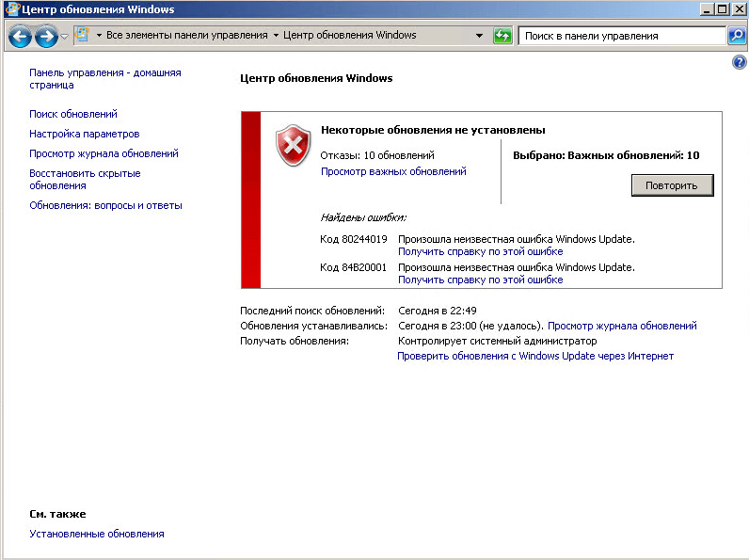Click "Просмотр журнала обновлений" after "не удалось"
Image resolution: width=749 pixels, height=560 pixels.
[x=622, y=326]
